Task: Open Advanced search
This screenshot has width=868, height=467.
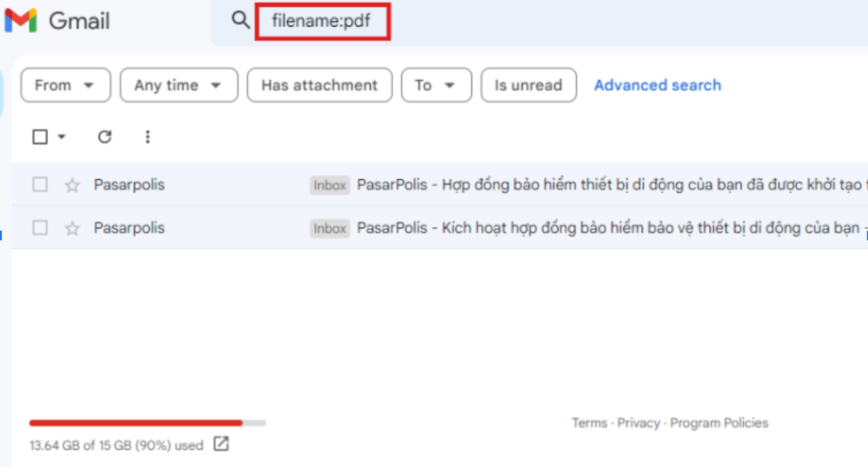Action: [x=658, y=85]
